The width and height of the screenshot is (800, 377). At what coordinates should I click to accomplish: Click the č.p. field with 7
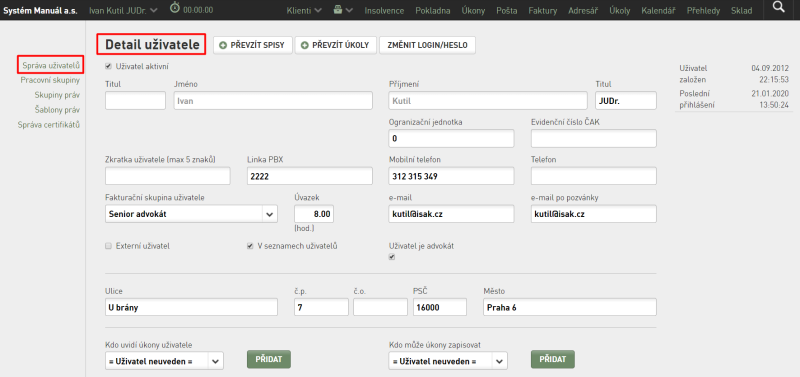click(321, 308)
